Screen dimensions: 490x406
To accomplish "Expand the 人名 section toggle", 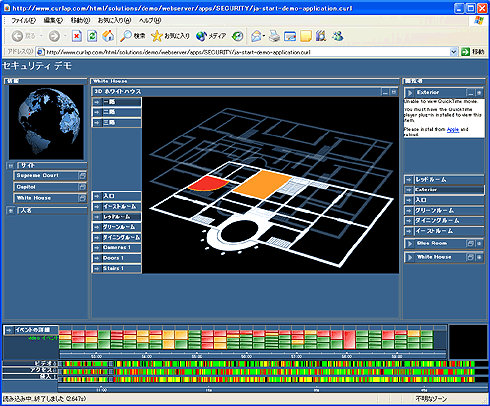I will [11, 211].
